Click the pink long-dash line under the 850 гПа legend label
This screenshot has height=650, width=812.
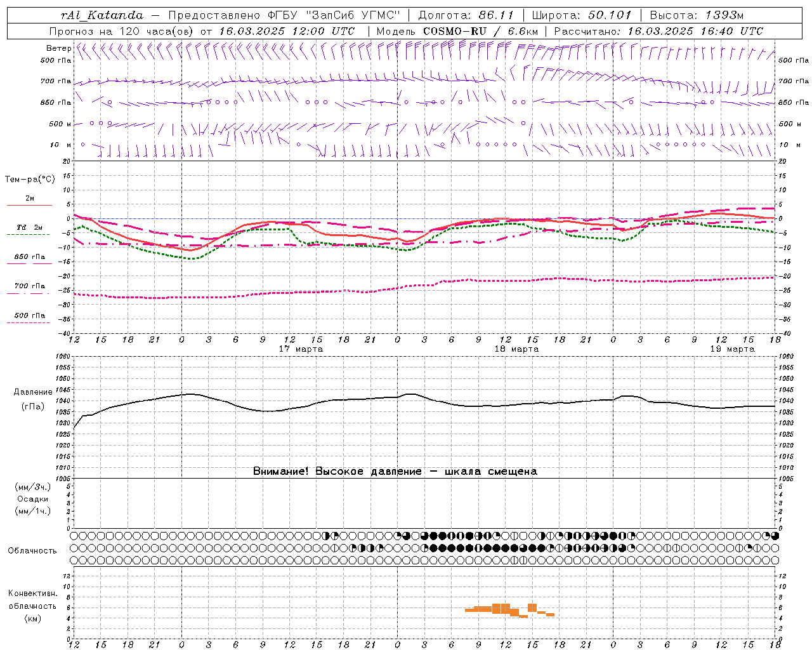coord(29,264)
